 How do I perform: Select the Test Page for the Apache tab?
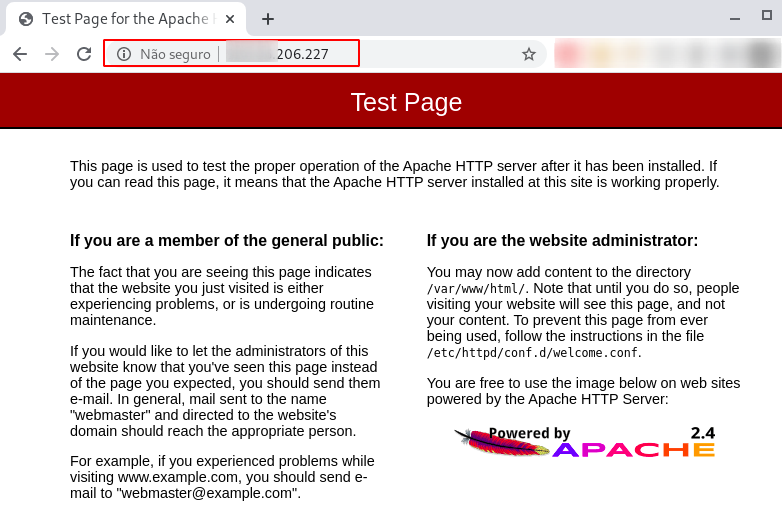point(125,19)
